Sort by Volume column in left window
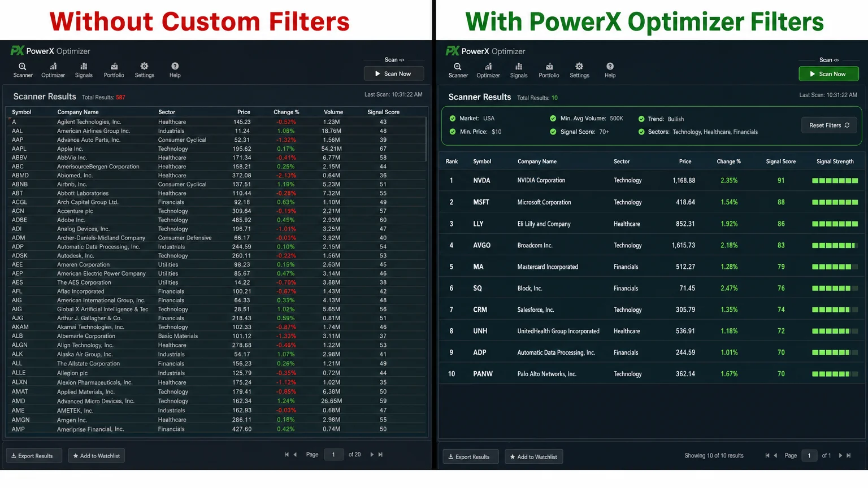The image size is (868, 488). [x=333, y=112]
